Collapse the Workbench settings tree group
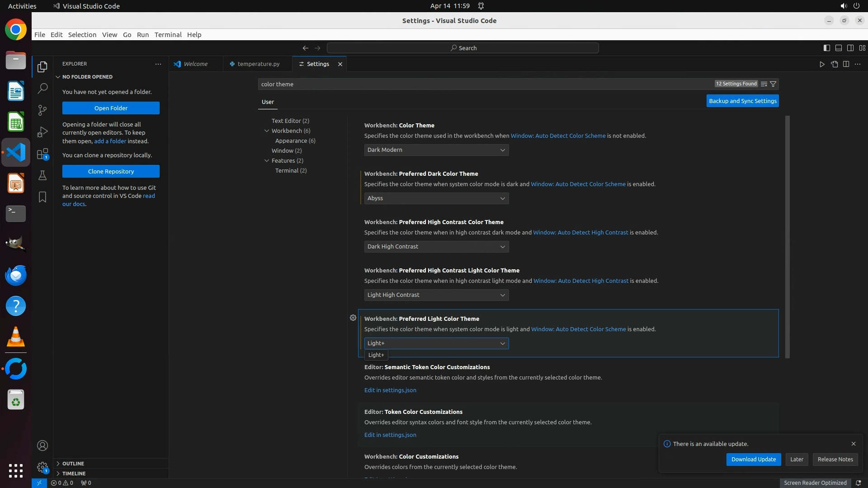Image resolution: width=868 pixels, height=488 pixels. [267, 131]
